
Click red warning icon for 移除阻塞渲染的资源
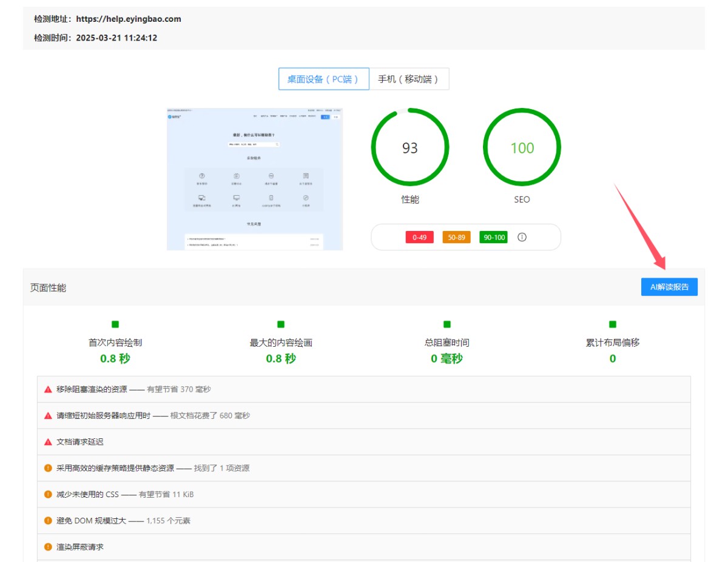point(48,389)
